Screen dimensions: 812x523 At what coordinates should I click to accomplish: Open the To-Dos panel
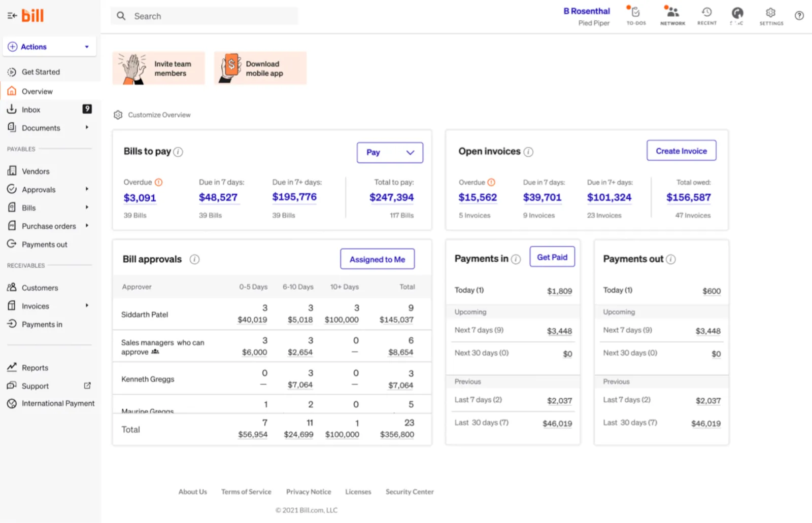[x=635, y=13]
